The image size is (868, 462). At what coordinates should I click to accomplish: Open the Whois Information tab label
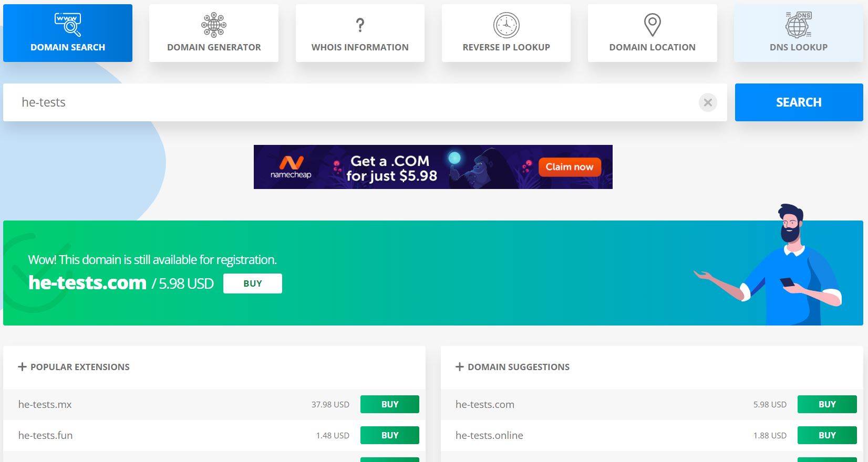point(360,47)
